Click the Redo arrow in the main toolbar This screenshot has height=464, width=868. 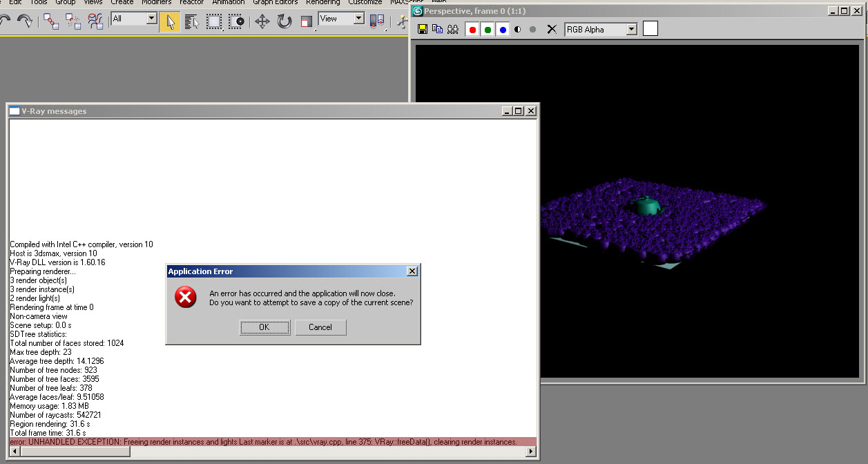pyautogui.click(x=24, y=21)
